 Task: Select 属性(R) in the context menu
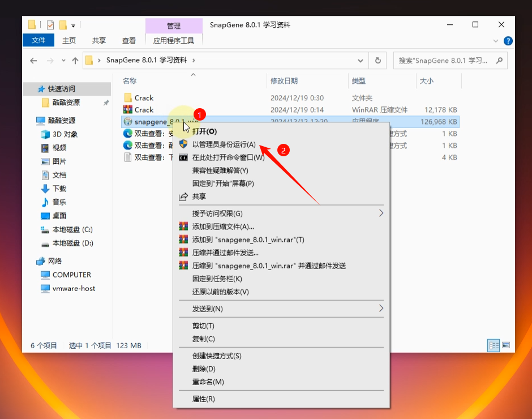click(x=204, y=399)
